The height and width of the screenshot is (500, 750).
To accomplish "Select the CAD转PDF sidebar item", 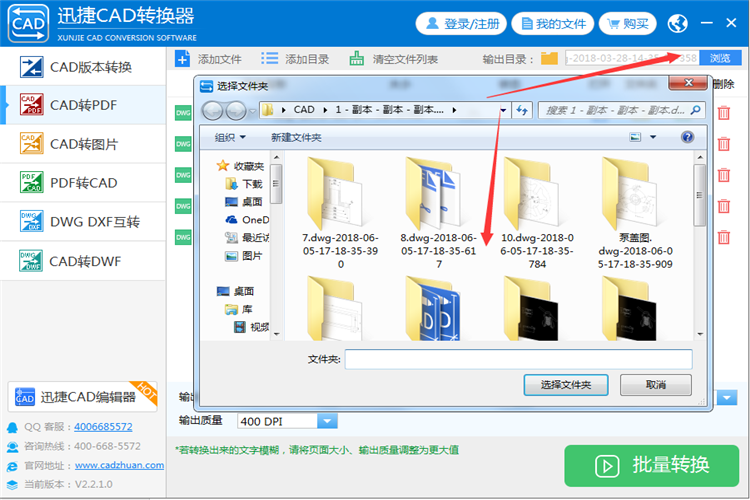I will tap(83, 105).
